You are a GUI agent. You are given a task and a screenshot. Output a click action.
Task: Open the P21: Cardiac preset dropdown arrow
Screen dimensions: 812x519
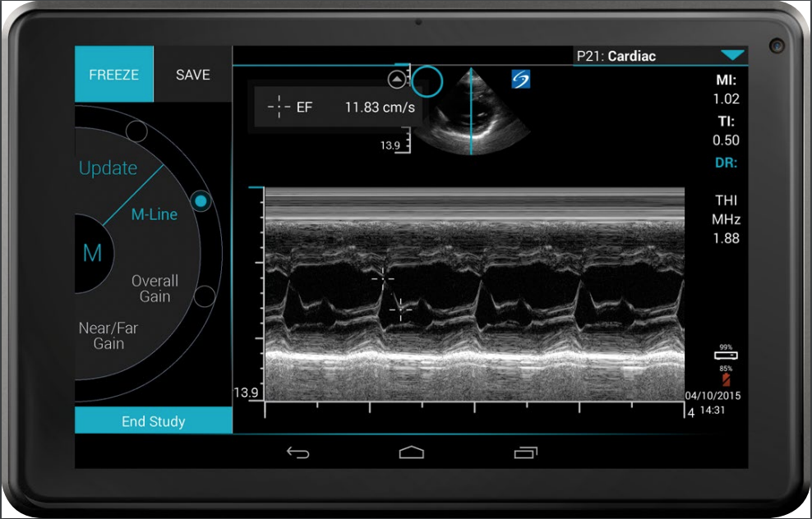(x=731, y=56)
